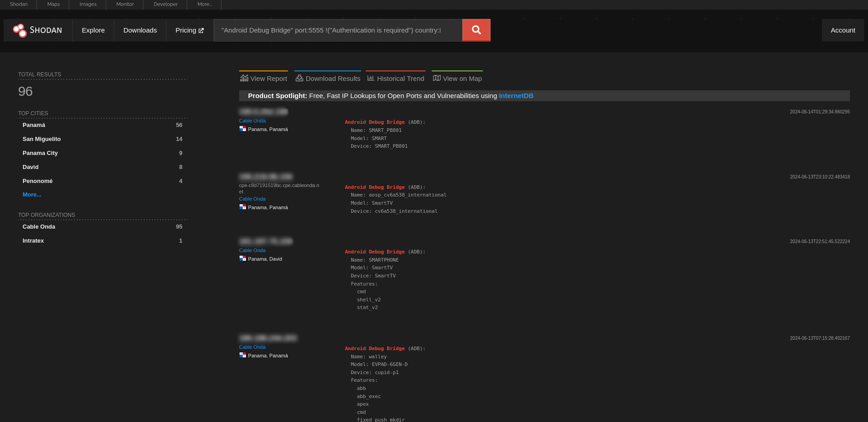Click Panama flag in EVPAD-6GEN-D result
This screenshot has width=868, height=422.
click(x=243, y=355)
